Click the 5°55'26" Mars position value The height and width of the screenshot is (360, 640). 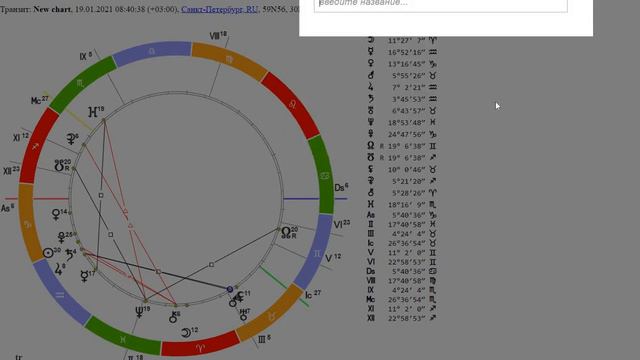tap(409, 76)
